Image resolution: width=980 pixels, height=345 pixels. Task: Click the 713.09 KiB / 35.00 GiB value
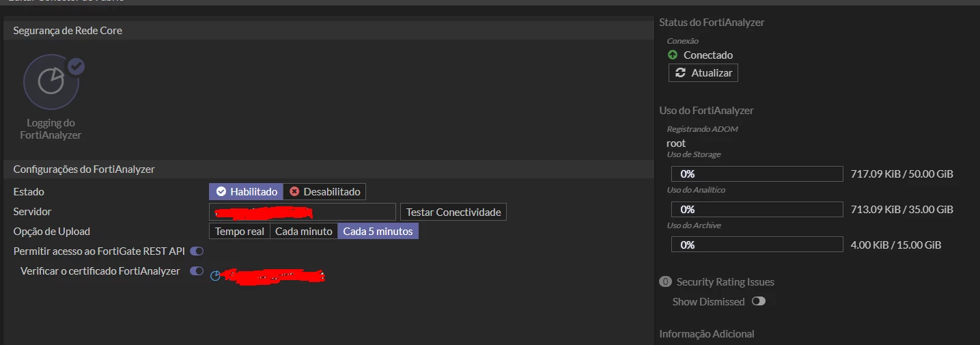(901, 210)
